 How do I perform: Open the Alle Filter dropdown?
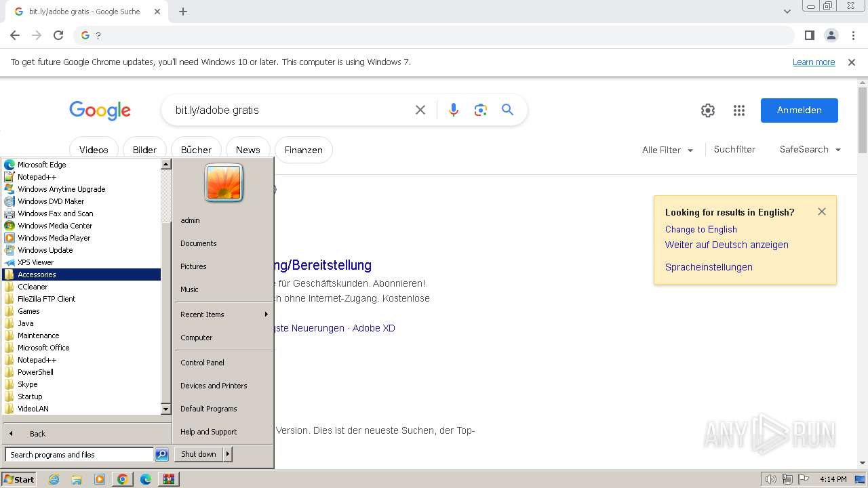point(668,150)
